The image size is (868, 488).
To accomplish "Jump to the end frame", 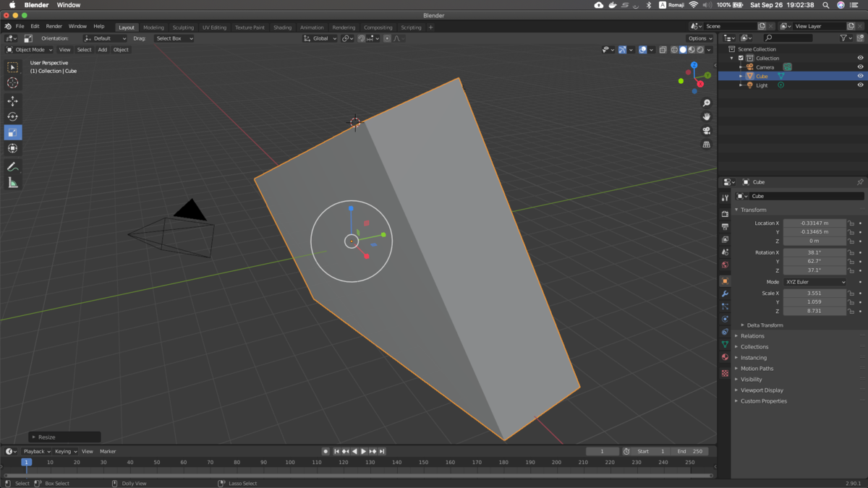I will click(382, 451).
